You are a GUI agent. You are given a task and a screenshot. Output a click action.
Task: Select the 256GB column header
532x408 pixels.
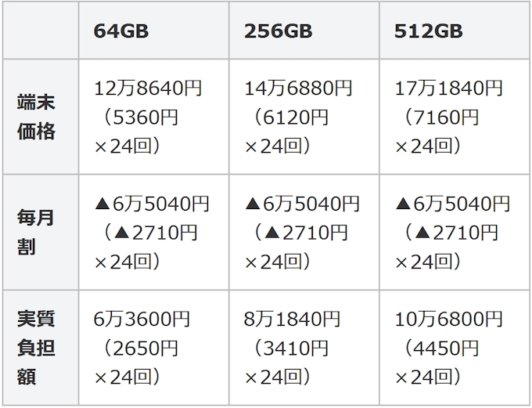[278, 31]
